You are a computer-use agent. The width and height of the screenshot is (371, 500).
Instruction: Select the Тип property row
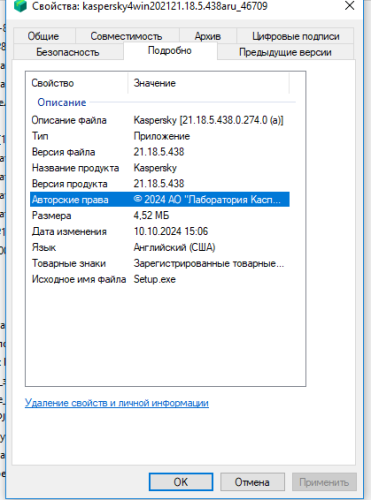pyautogui.click(x=160, y=136)
